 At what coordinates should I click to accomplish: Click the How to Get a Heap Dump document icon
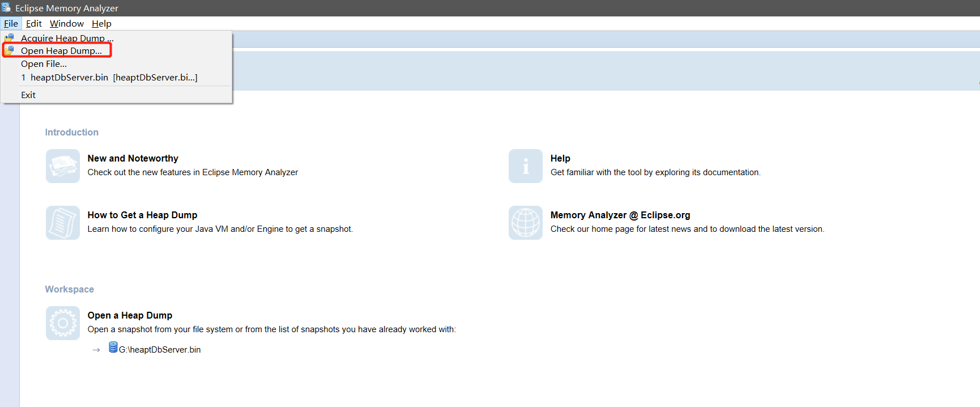[63, 223]
